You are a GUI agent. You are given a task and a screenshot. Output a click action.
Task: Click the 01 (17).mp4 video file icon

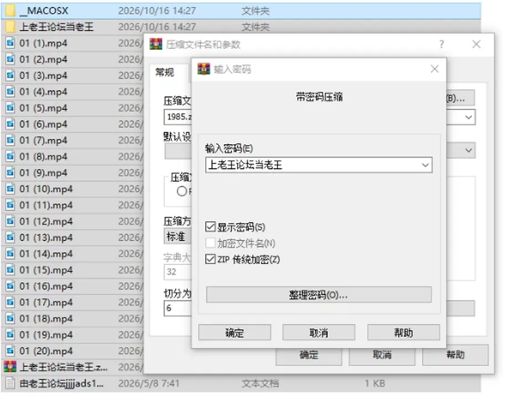click(11, 302)
